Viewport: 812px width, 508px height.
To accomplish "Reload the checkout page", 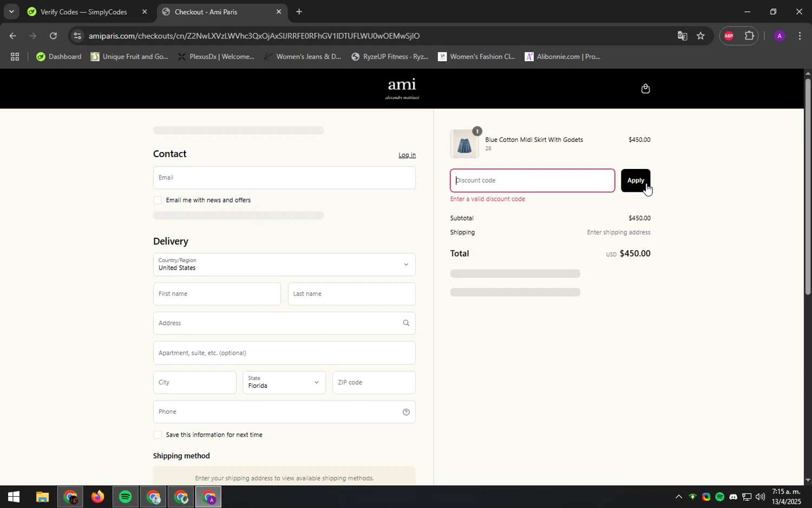I will pyautogui.click(x=53, y=36).
